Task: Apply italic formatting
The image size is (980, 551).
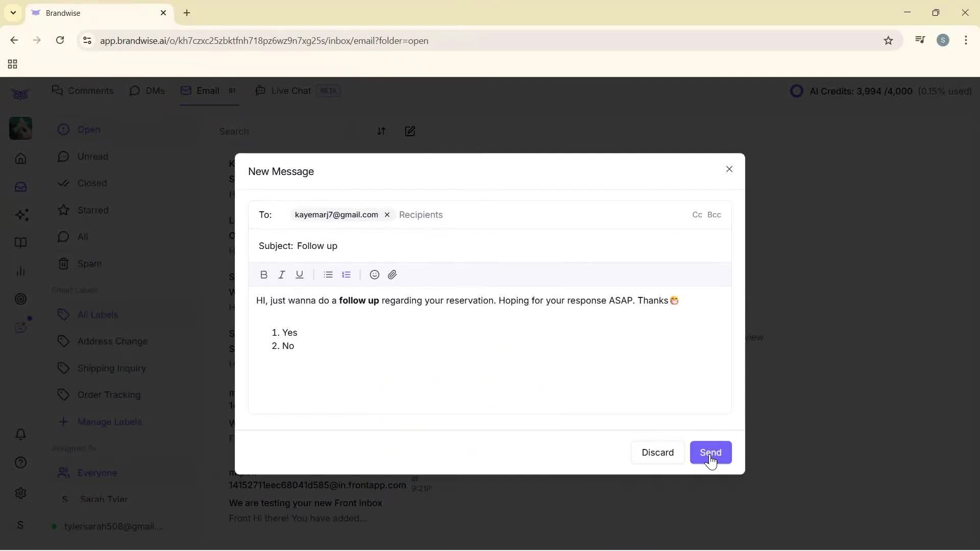Action: pyautogui.click(x=282, y=274)
